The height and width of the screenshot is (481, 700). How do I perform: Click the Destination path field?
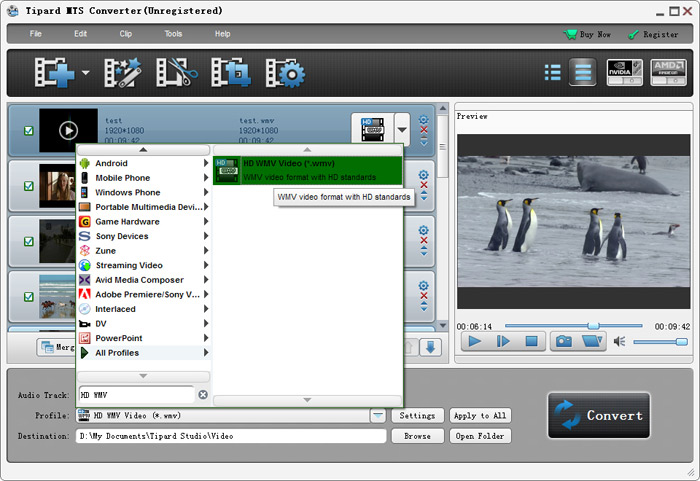pyautogui.click(x=231, y=436)
